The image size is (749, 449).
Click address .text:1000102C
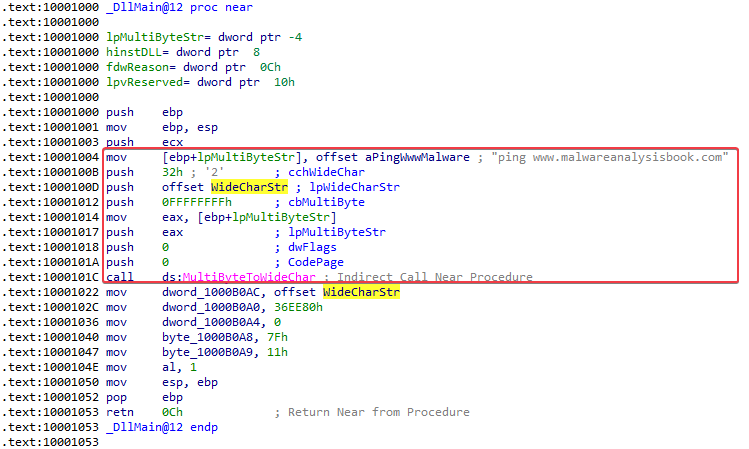[x=50, y=307]
